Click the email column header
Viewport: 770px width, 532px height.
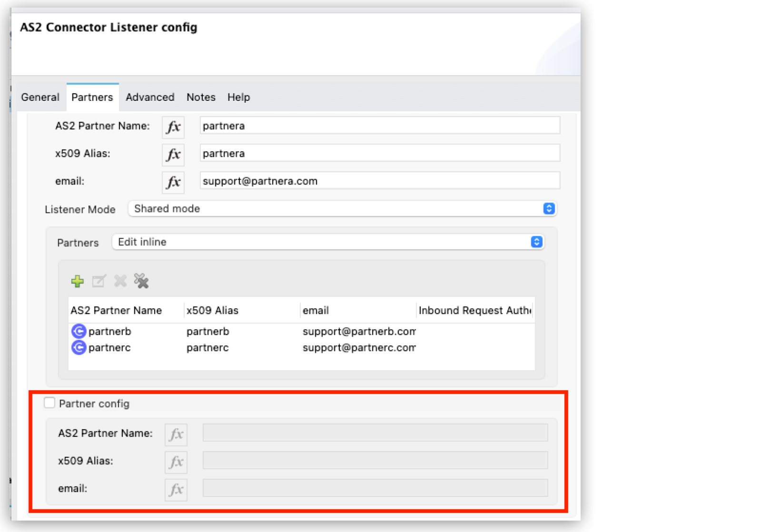coord(358,310)
